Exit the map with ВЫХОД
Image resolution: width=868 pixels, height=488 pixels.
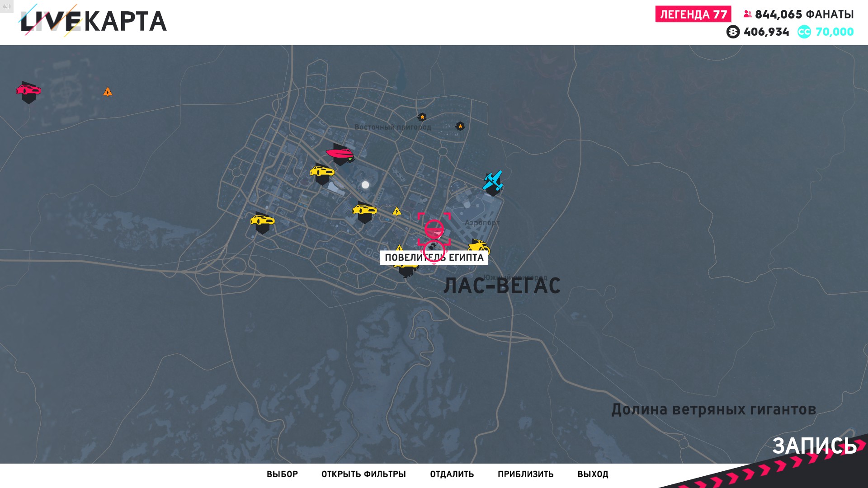click(x=593, y=474)
